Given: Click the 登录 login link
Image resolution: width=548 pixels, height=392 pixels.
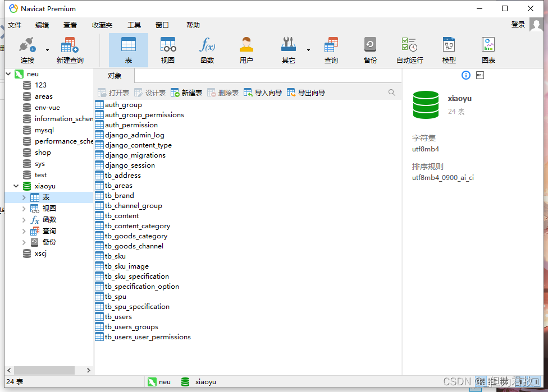Looking at the screenshot, I should [x=518, y=25].
